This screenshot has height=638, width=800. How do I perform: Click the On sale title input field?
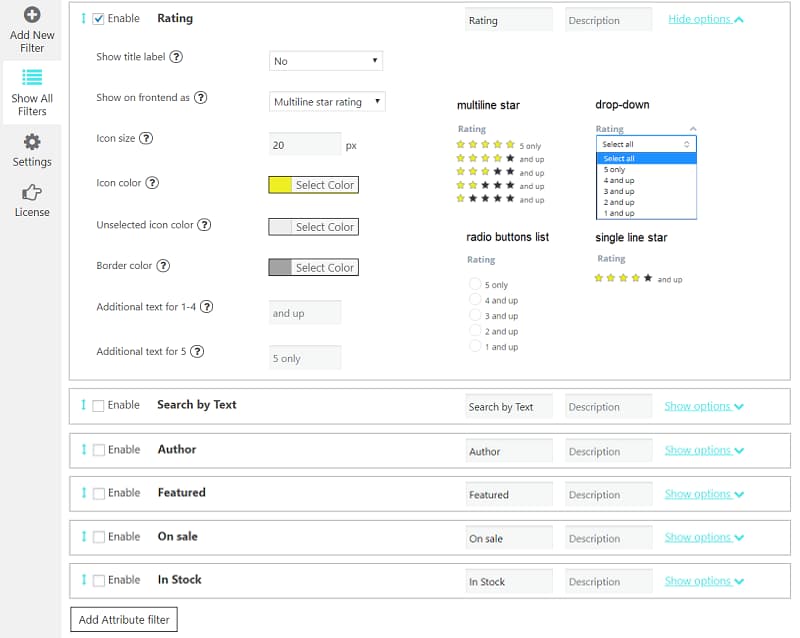pyautogui.click(x=509, y=538)
